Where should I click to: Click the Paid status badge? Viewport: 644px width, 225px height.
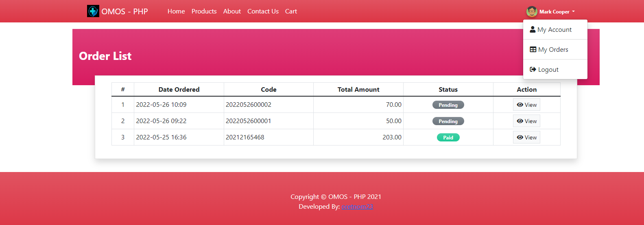[448, 137]
